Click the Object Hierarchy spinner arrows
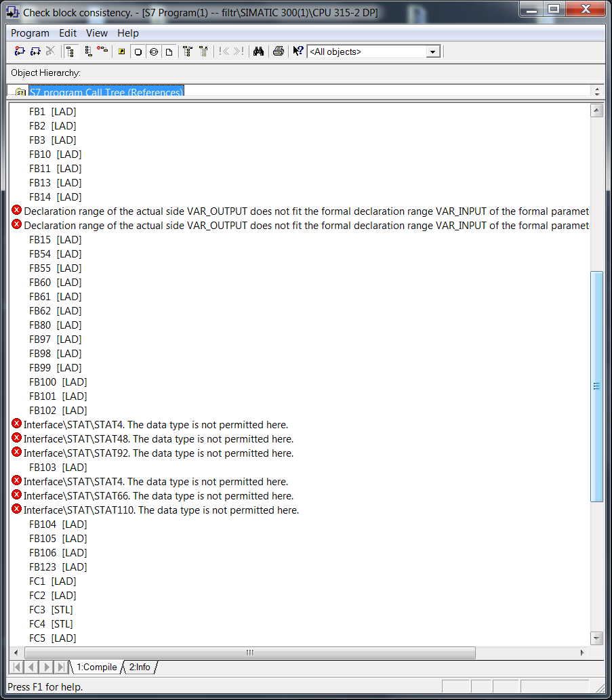This screenshot has height=700, width=612. 597,91
